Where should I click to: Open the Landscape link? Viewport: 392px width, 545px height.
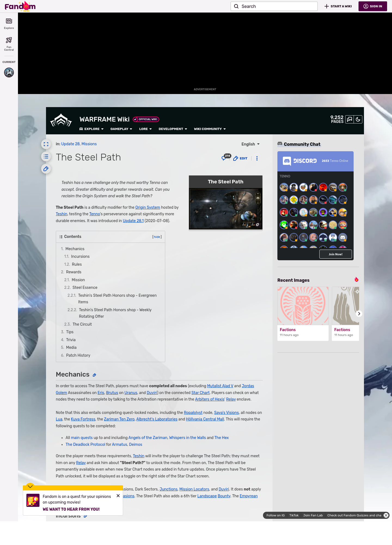(207, 496)
